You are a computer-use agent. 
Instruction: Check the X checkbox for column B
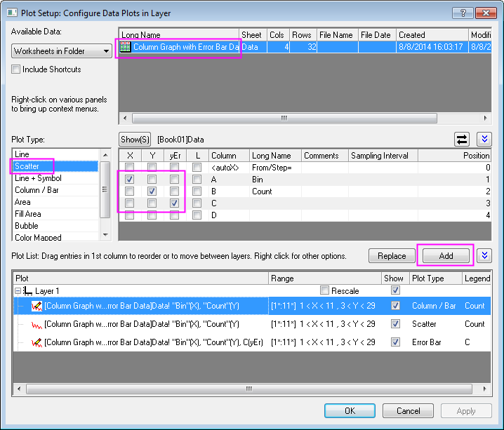130,191
